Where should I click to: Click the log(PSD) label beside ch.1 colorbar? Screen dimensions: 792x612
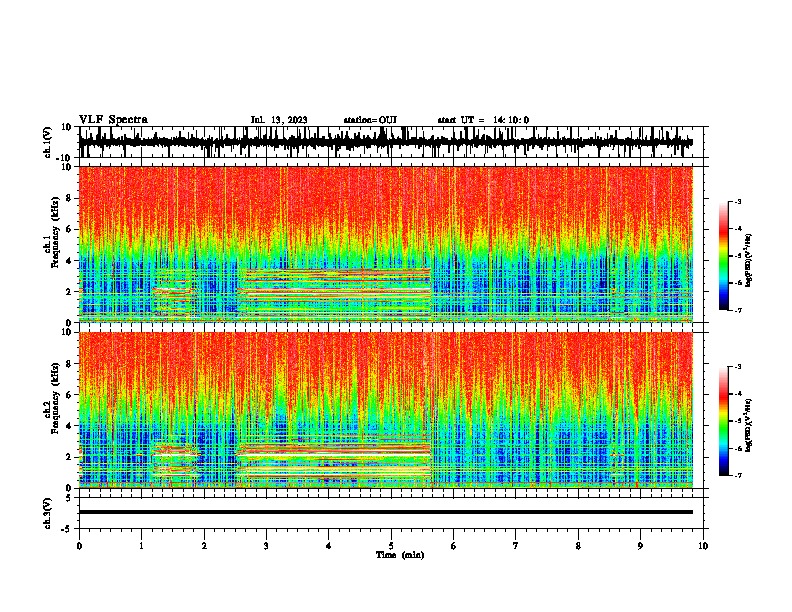tap(749, 261)
